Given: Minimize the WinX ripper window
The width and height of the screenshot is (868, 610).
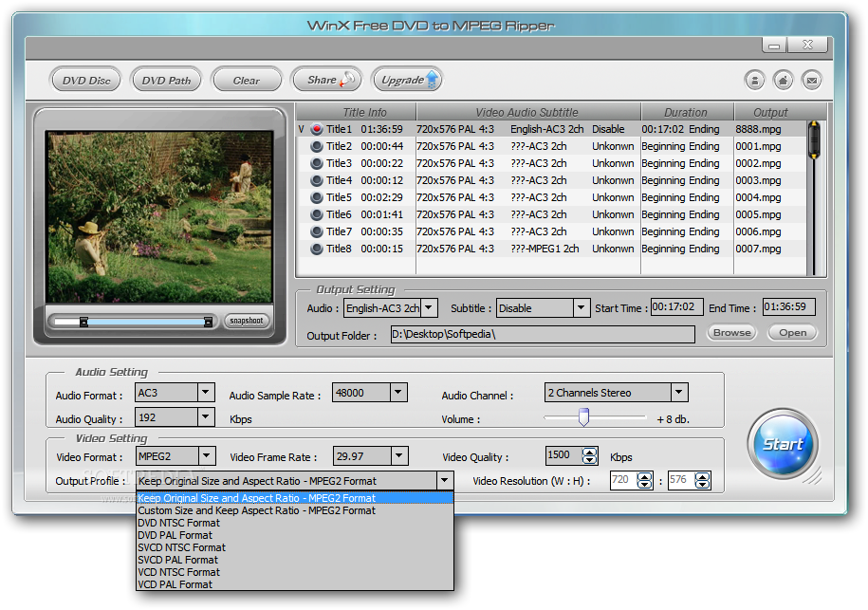Looking at the screenshot, I should click(774, 46).
